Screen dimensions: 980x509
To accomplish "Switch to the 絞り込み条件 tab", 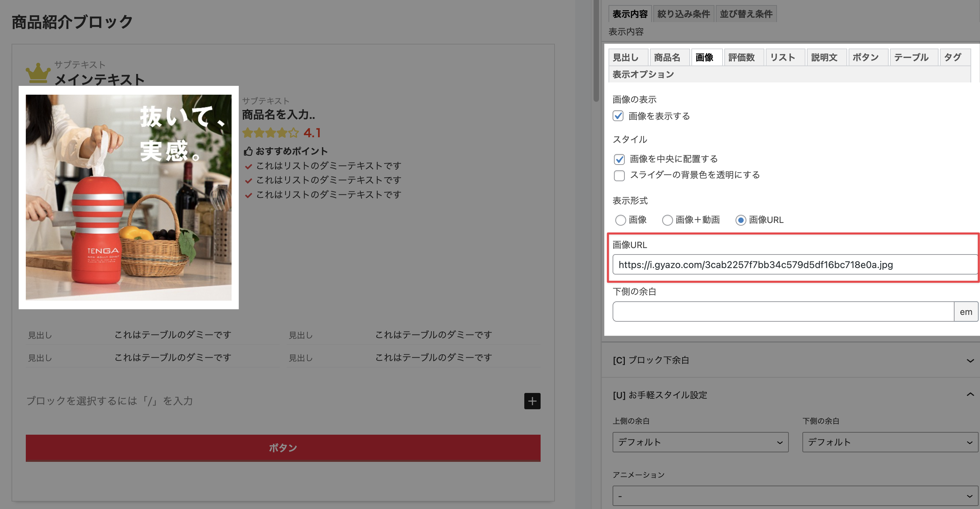I will (684, 14).
